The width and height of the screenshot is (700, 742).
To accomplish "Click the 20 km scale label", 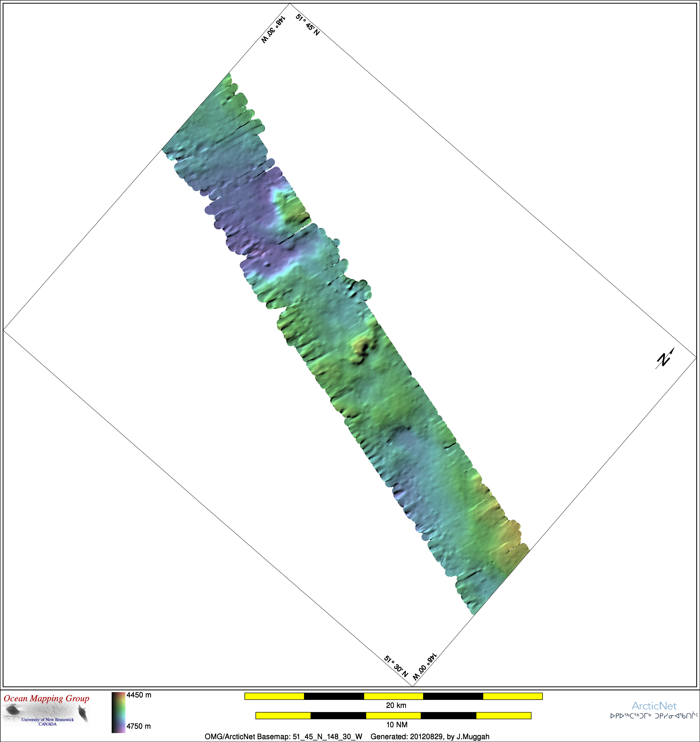I will 396,705.
